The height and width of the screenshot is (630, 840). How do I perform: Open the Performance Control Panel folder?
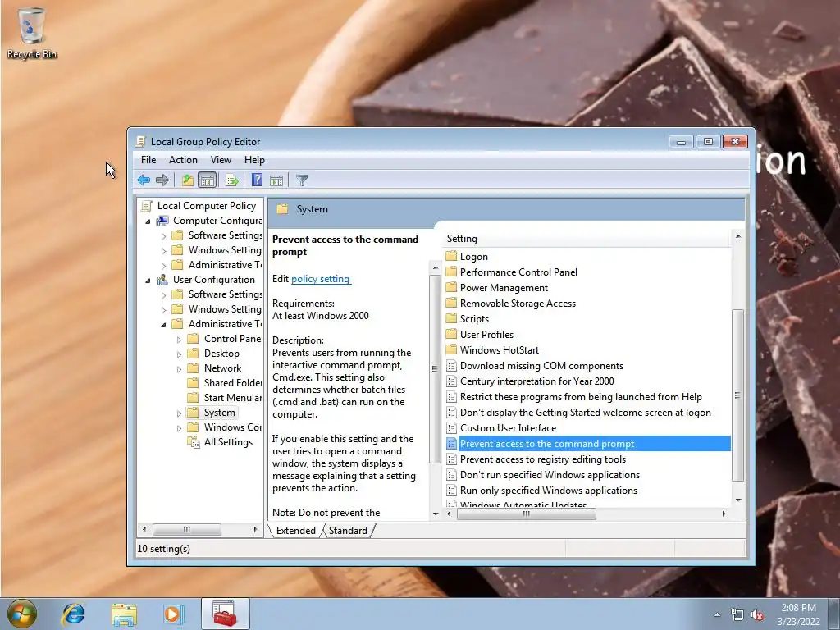point(518,272)
